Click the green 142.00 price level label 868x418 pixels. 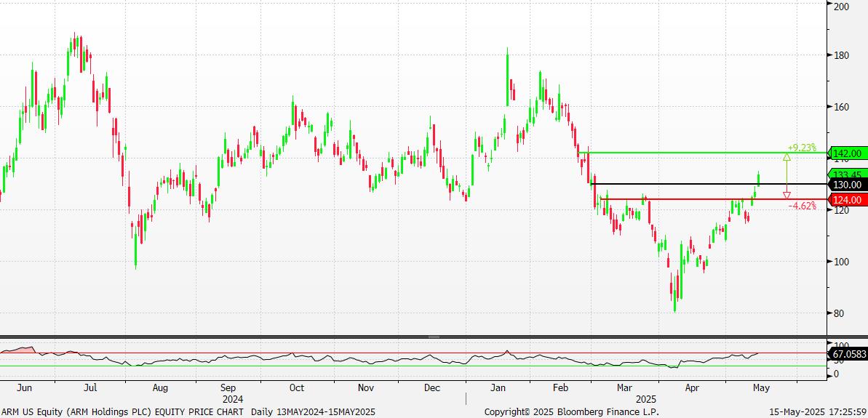pyautogui.click(x=848, y=153)
